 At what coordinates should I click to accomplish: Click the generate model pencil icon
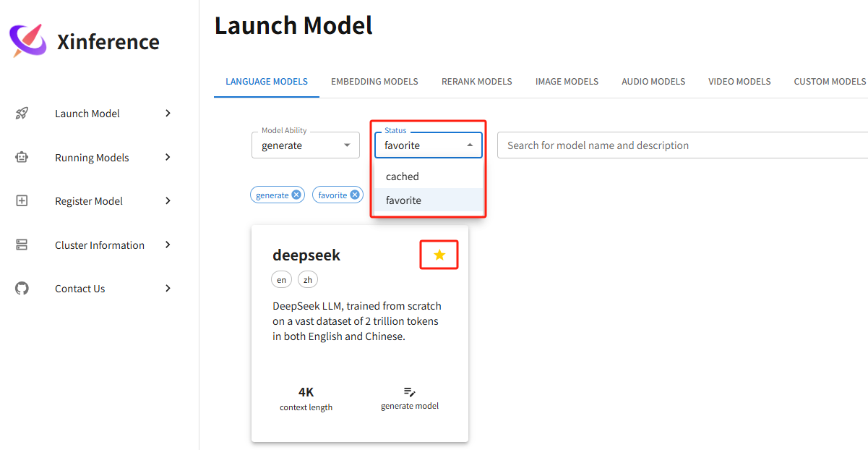(410, 391)
